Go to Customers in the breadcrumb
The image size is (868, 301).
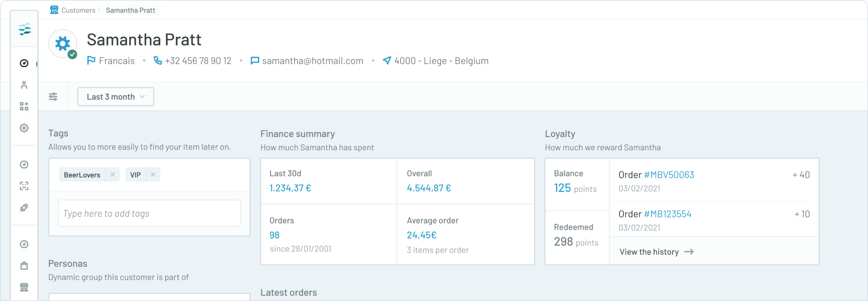[78, 10]
